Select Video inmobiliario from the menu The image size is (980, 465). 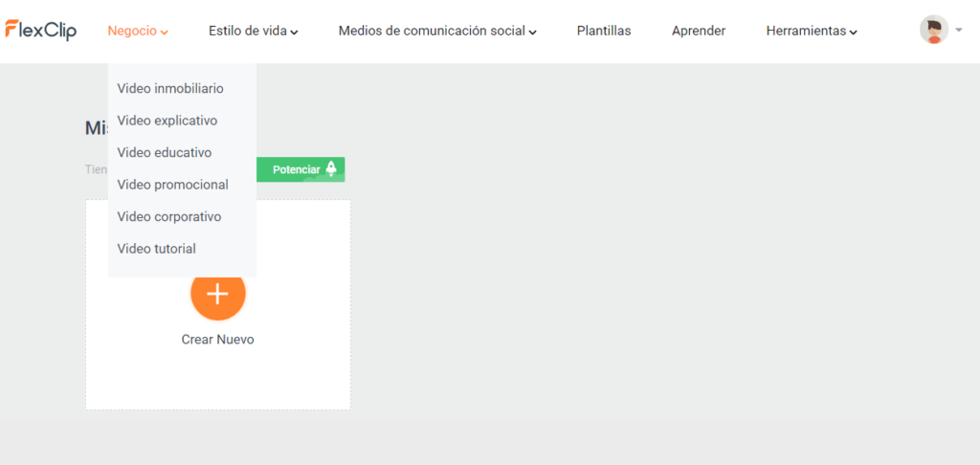170,89
